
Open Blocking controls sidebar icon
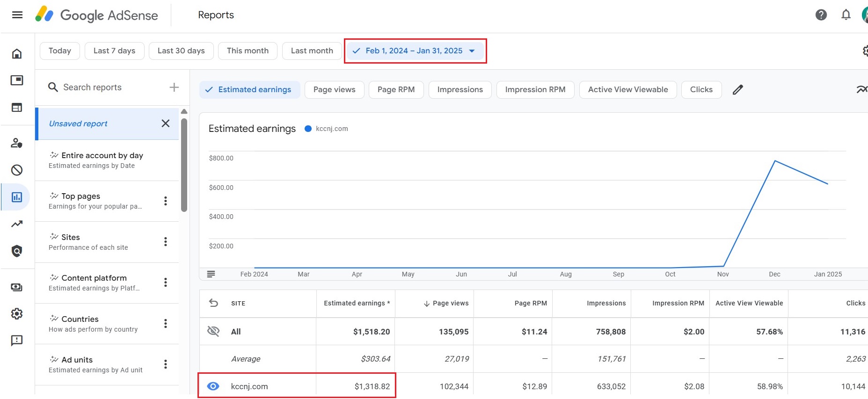[17, 170]
